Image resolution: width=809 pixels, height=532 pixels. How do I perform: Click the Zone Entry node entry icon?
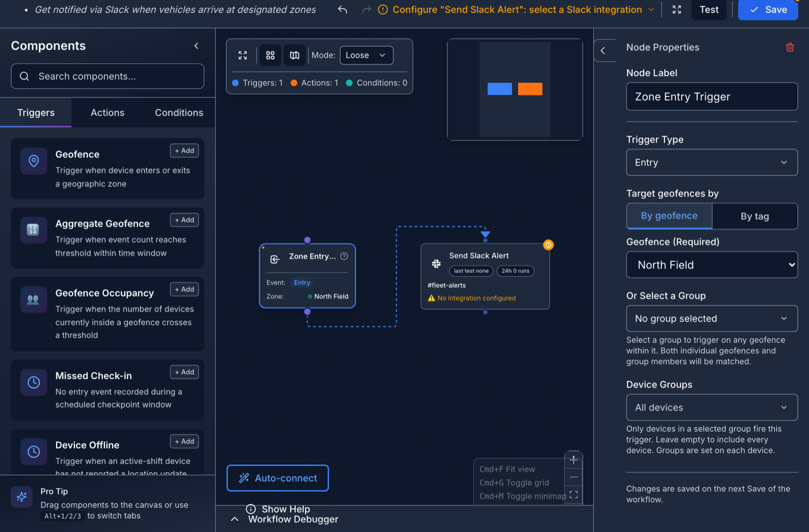click(275, 259)
